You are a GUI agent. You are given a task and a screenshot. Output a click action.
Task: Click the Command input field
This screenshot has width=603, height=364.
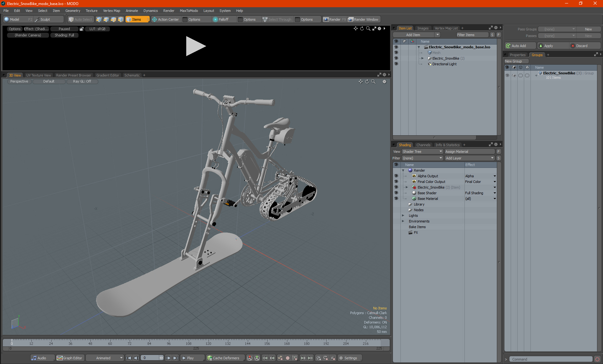(551, 359)
